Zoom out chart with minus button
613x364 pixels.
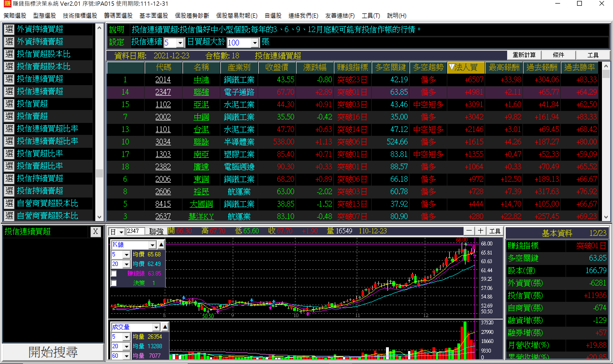point(469,231)
